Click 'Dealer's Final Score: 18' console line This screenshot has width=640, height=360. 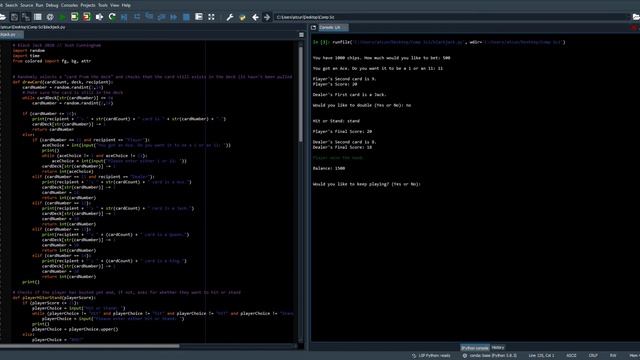(x=342, y=147)
